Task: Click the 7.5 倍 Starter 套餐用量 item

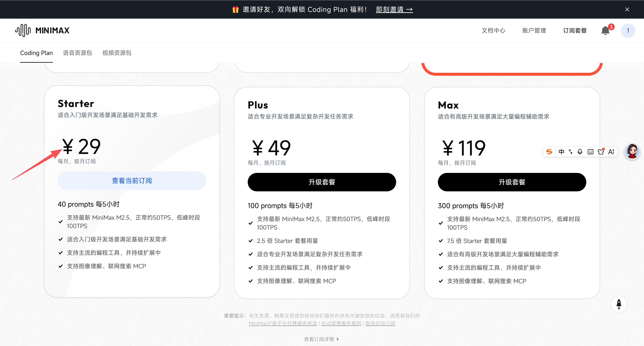Action: click(x=477, y=241)
